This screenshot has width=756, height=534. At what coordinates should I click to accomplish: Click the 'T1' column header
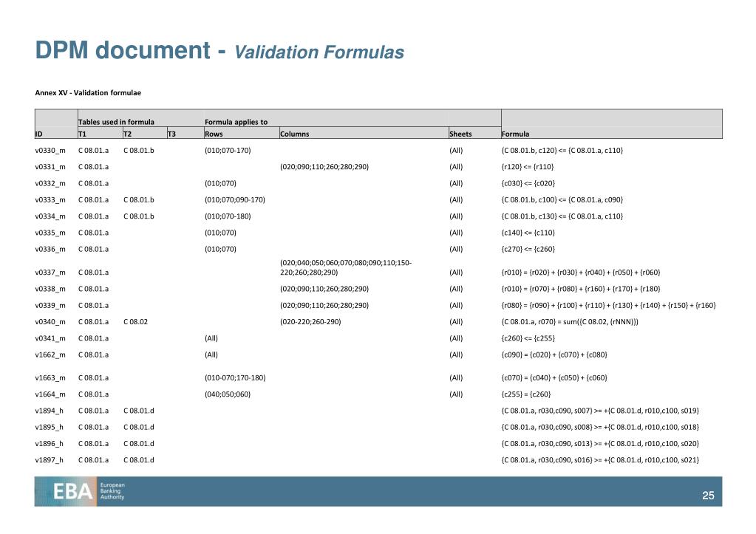[x=82, y=134]
